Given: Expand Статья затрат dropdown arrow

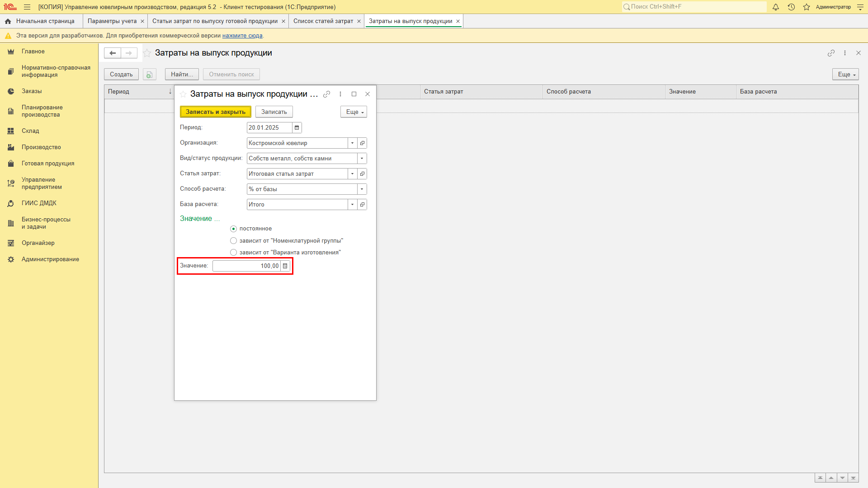Looking at the screenshot, I should pyautogui.click(x=353, y=174).
